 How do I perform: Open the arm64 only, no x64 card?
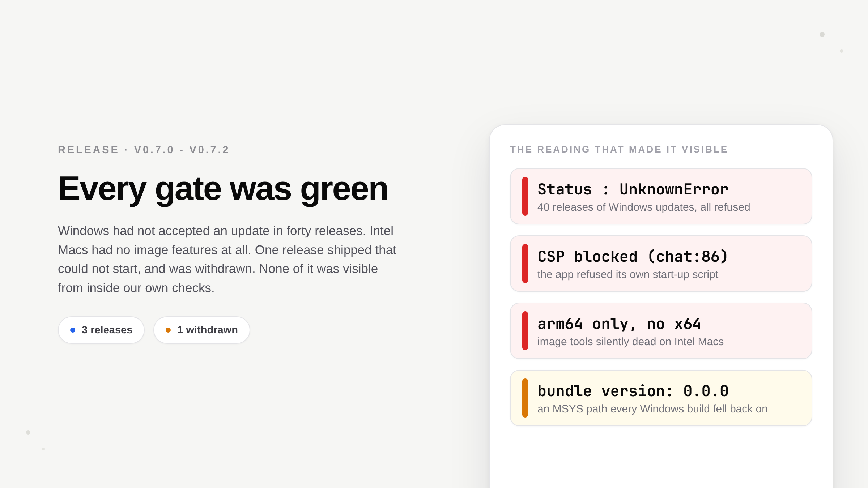click(x=661, y=331)
